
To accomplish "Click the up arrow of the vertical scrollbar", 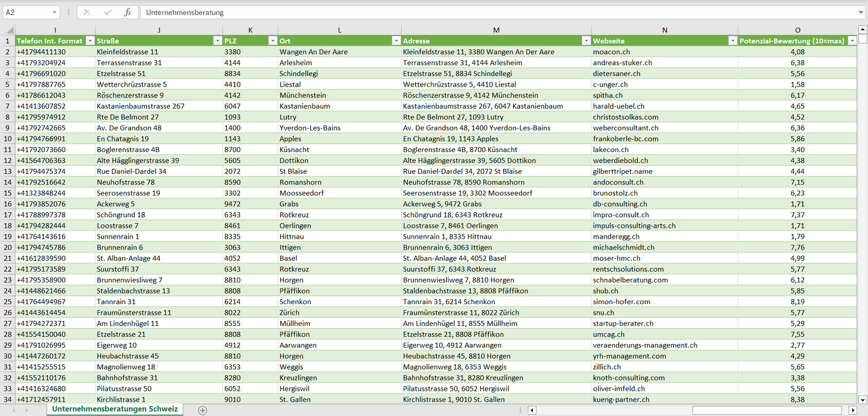I will pos(863,29).
